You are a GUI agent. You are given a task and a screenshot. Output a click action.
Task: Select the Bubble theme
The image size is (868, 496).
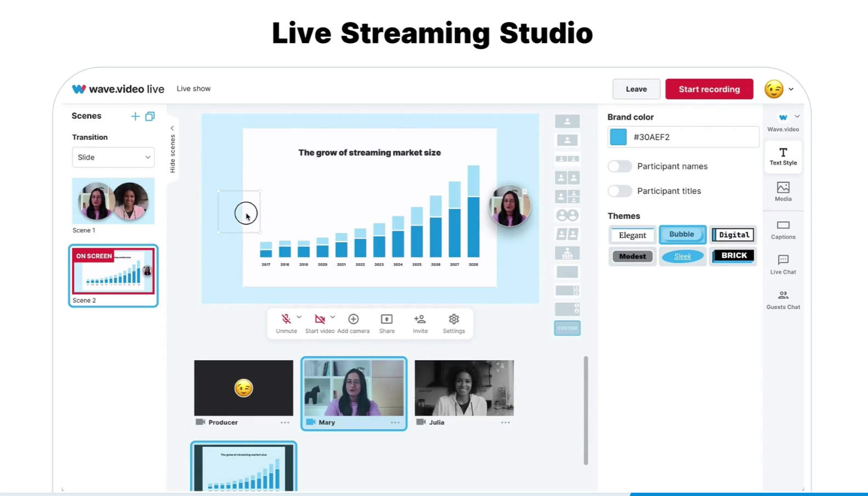tap(682, 235)
